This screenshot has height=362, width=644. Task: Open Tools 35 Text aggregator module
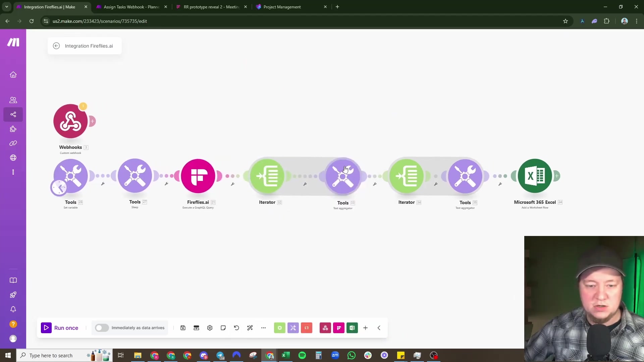pos(465,176)
